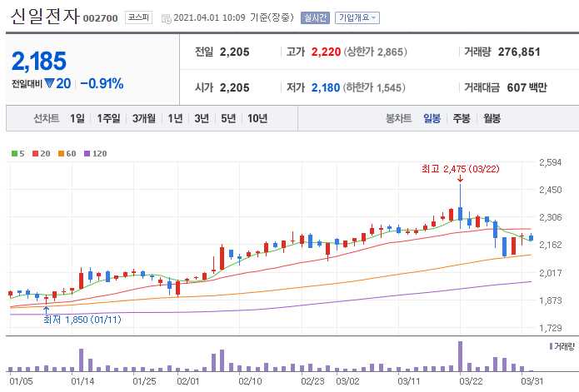Select the 3년 line chart tab

[202, 118]
